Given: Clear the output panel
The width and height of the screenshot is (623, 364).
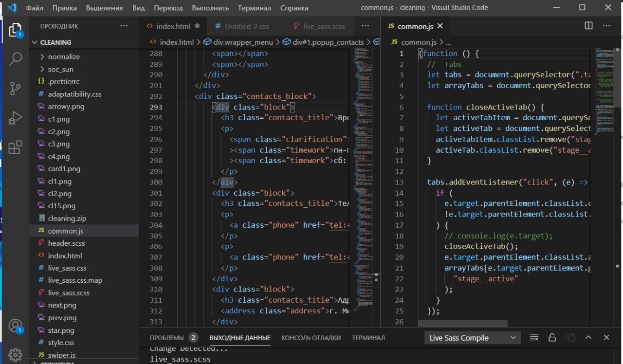Looking at the screenshot, I should (x=534, y=337).
